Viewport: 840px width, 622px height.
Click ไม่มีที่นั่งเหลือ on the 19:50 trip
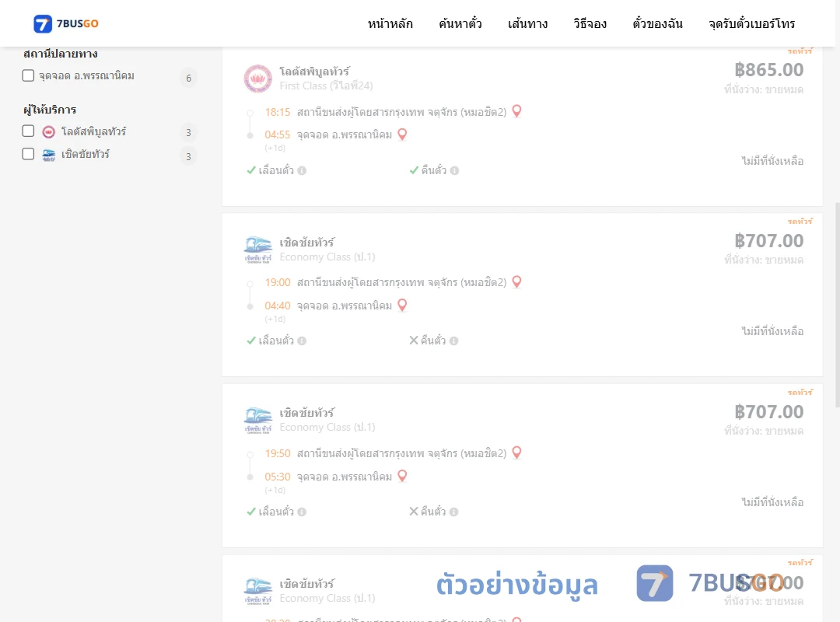pos(772,502)
